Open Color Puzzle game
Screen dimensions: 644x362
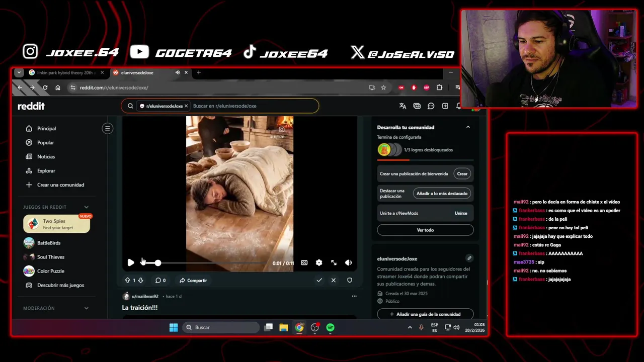(x=50, y=271)
